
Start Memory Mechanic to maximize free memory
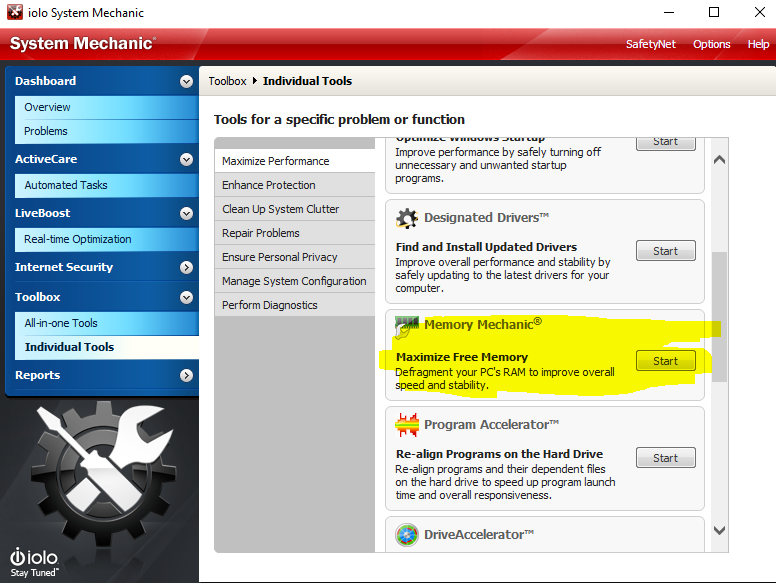(x=665, y=361)
